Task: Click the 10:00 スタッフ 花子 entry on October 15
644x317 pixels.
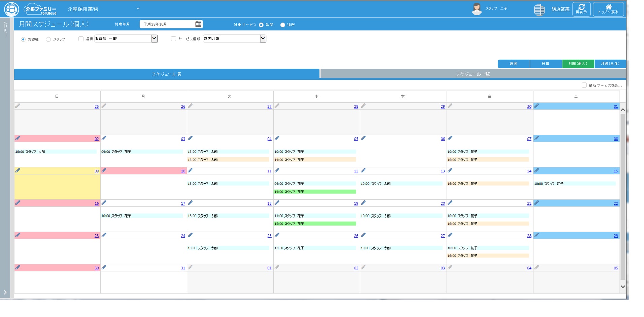Action: pos(575,184)
